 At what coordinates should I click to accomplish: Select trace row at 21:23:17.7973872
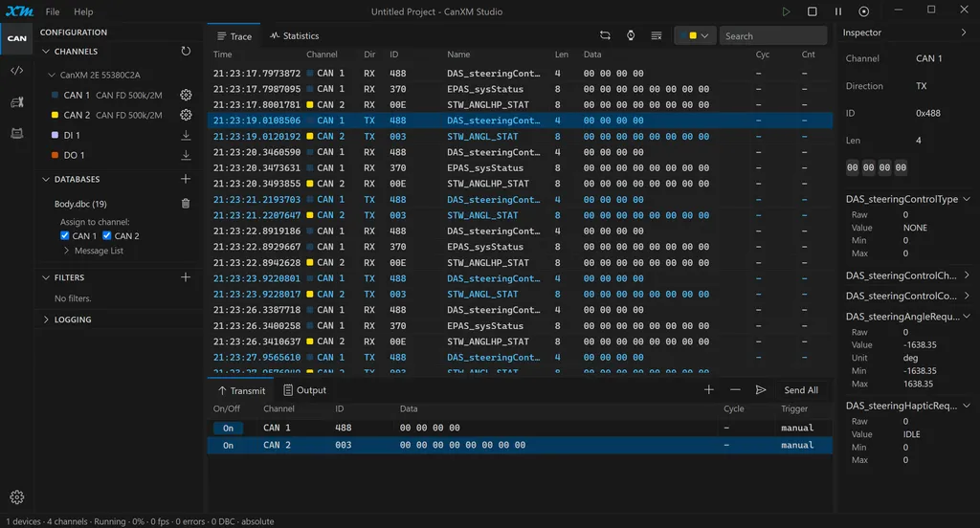coord(520,73)
